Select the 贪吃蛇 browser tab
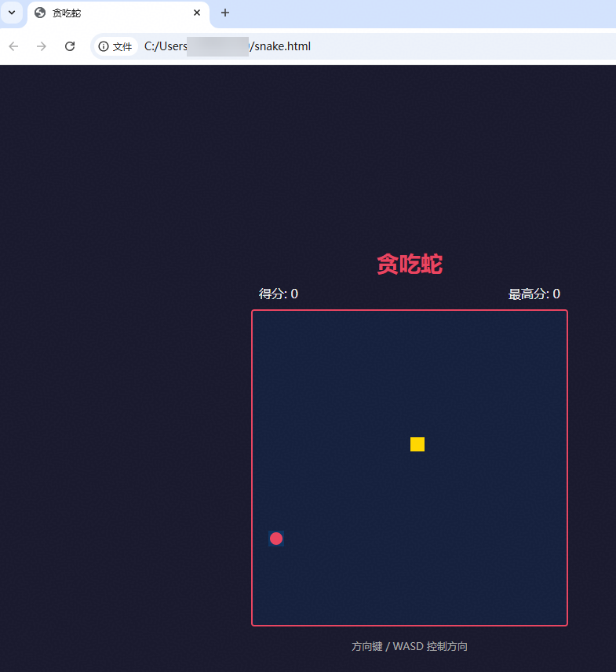Viewport: 616px width, 672px height. tap(118, 13)
